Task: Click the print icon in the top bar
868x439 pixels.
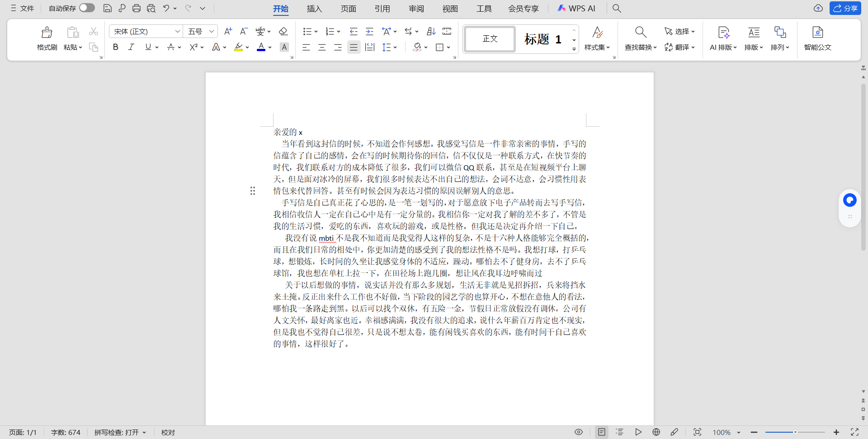Action: click(137, 8)
